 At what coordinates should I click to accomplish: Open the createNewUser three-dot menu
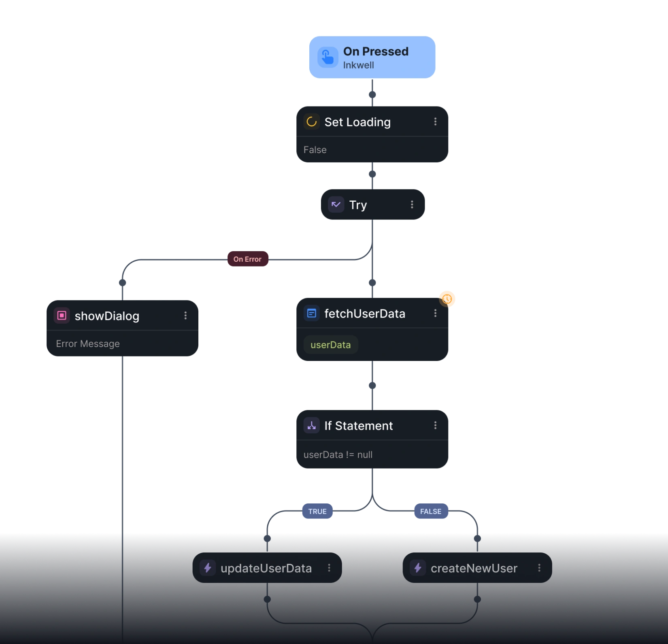pos(539,568)
